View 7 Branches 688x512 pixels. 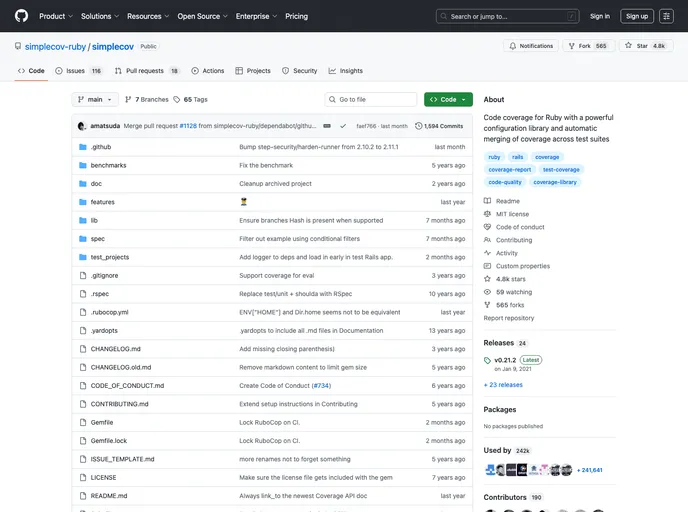point(147,100)
